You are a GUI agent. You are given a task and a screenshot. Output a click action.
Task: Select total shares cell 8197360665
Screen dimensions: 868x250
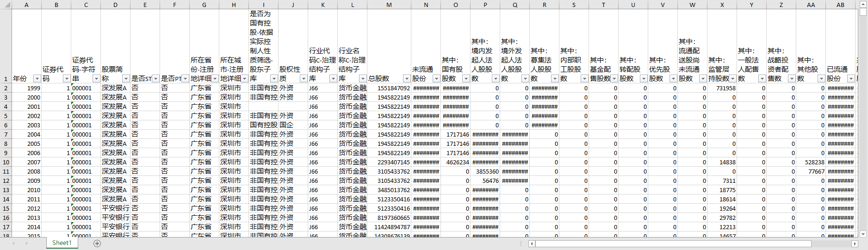point(389,218)
